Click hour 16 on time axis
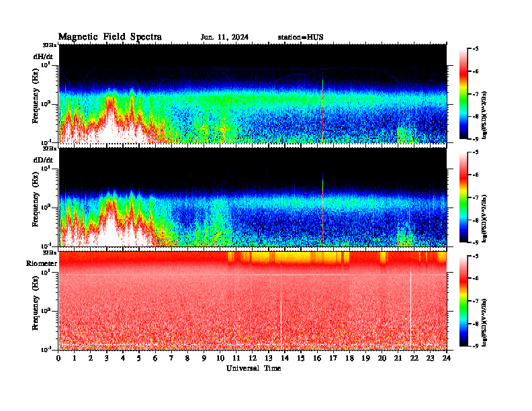 click(x=317, y=358)
